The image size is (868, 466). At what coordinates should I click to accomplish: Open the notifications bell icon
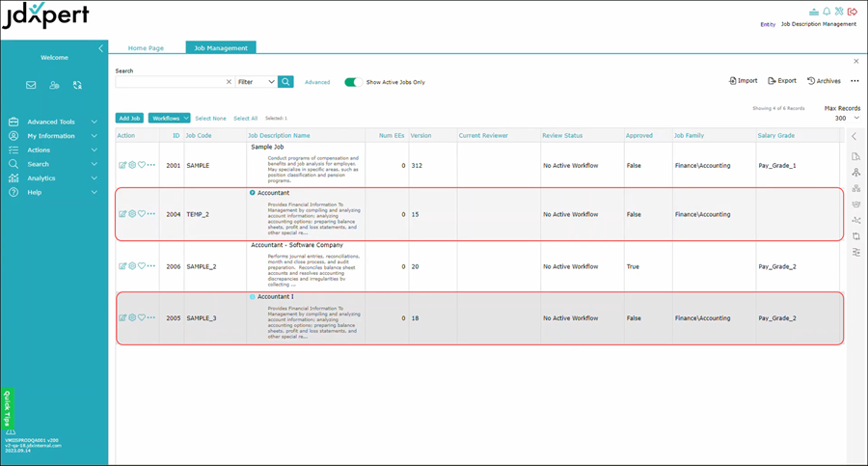click(827, 11)
